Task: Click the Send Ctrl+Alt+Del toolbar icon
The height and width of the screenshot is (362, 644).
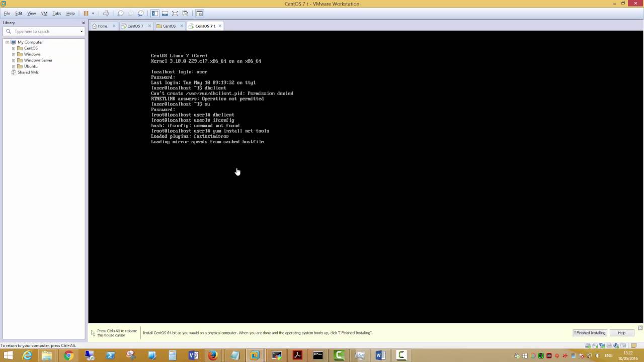Action: click(106, 14)
